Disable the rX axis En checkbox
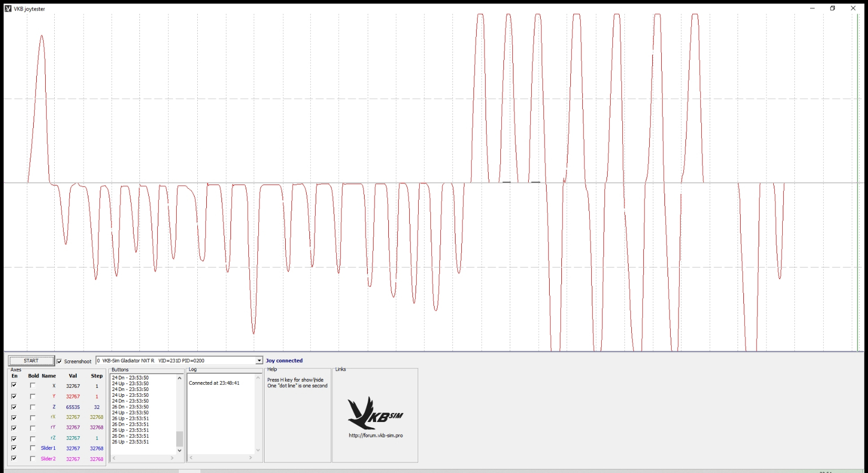868x473 pixels. (x=14, y=417)
